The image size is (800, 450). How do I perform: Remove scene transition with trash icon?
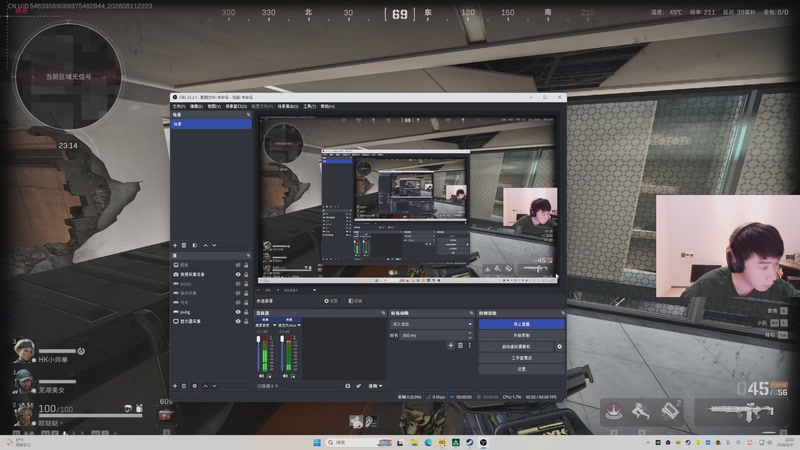click(460, 345)
